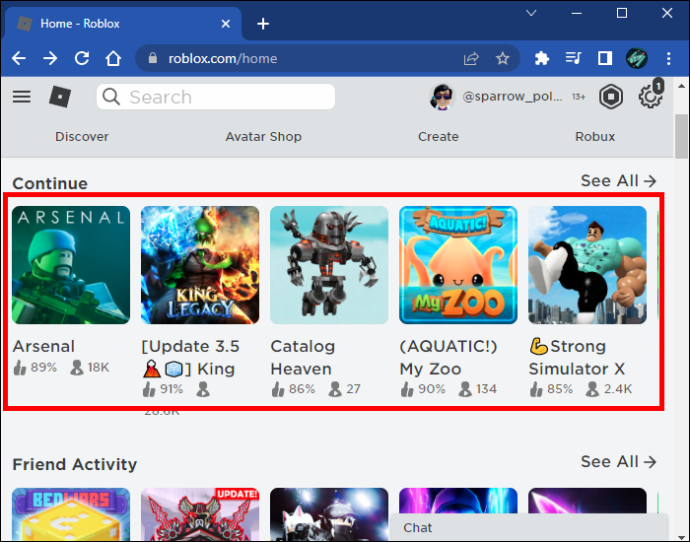Click the search magnifier icon

[x=111, y=96]
